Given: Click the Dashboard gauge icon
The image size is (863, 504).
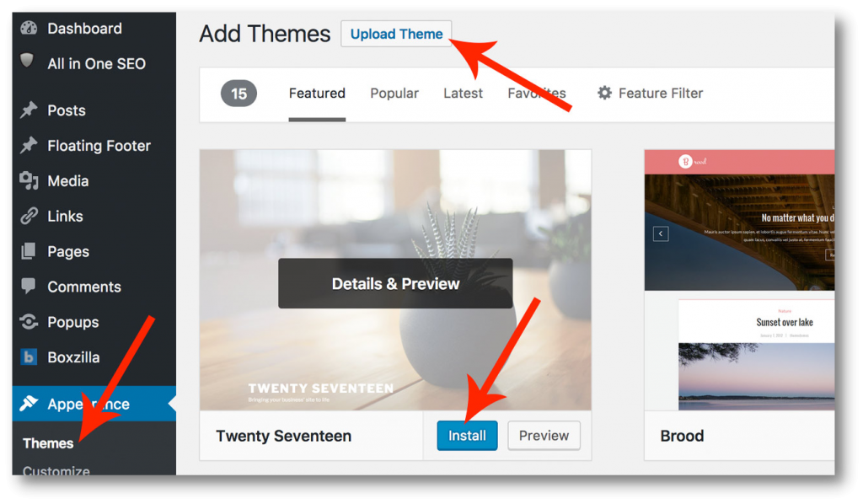Looking at the screenshot, I should pyautogui.click(x=29, y=29).
